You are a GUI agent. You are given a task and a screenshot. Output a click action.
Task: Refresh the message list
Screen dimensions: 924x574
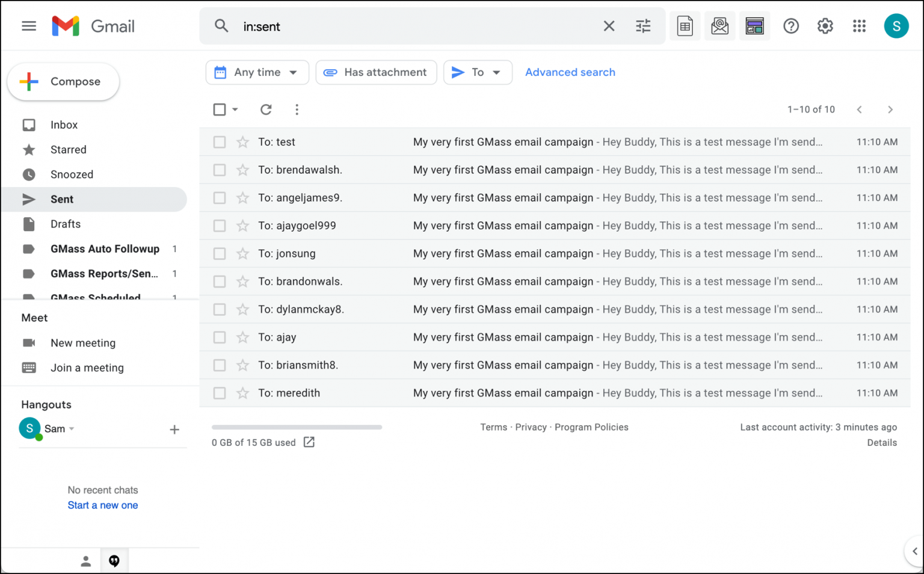[266, 110]
